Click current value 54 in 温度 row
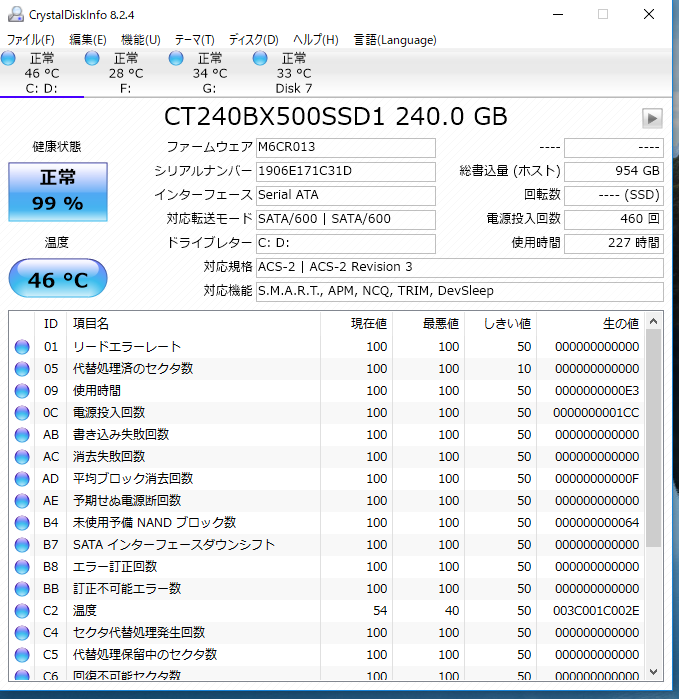 point(380,611)
